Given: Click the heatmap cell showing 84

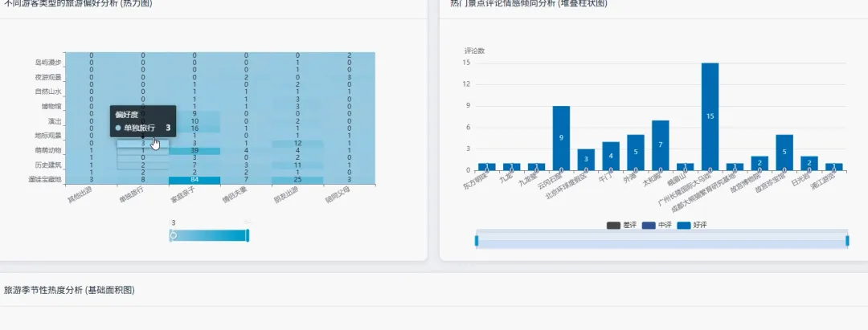Looking at the screenshot, I should click(194, 180).
